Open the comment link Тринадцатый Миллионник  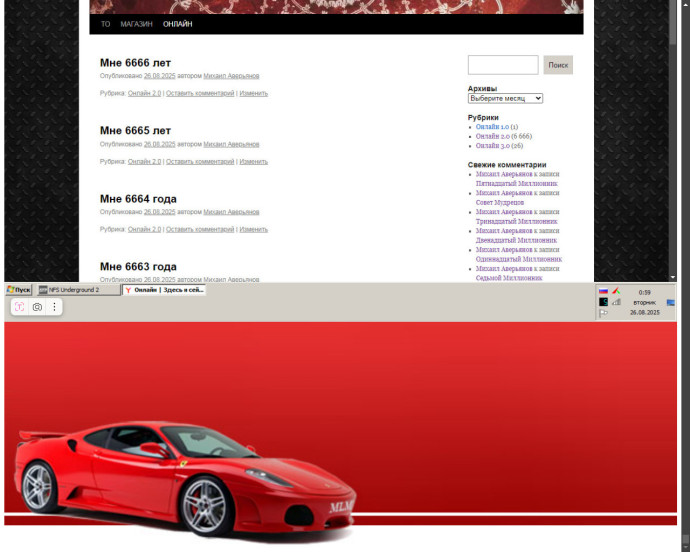pyautogui.click(x=517, y=221)
